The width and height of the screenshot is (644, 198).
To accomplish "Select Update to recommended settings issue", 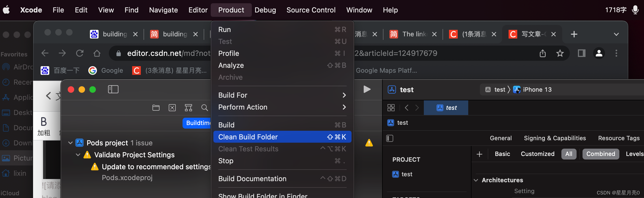I will click(156, 167).
